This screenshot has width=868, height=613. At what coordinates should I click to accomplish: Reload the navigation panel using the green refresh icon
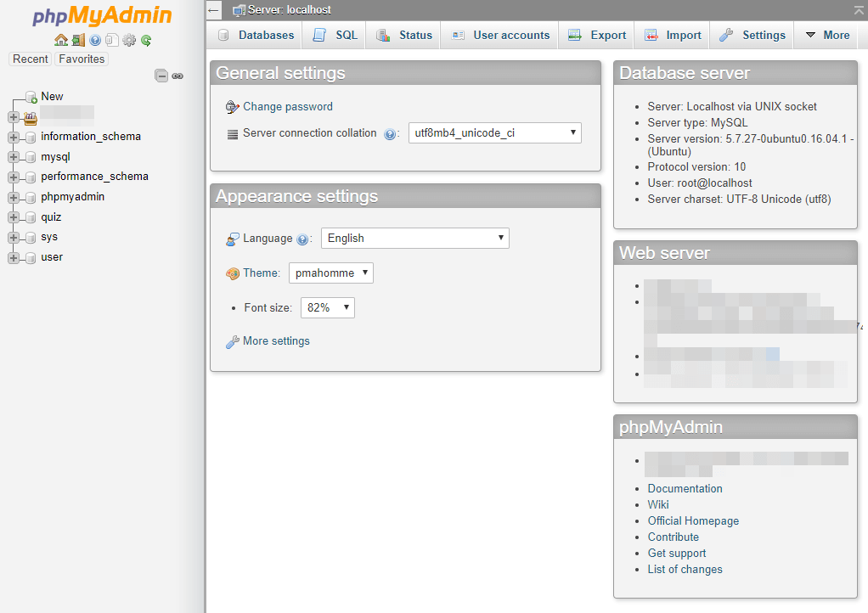pyautogui.click(x=145, y=41)
